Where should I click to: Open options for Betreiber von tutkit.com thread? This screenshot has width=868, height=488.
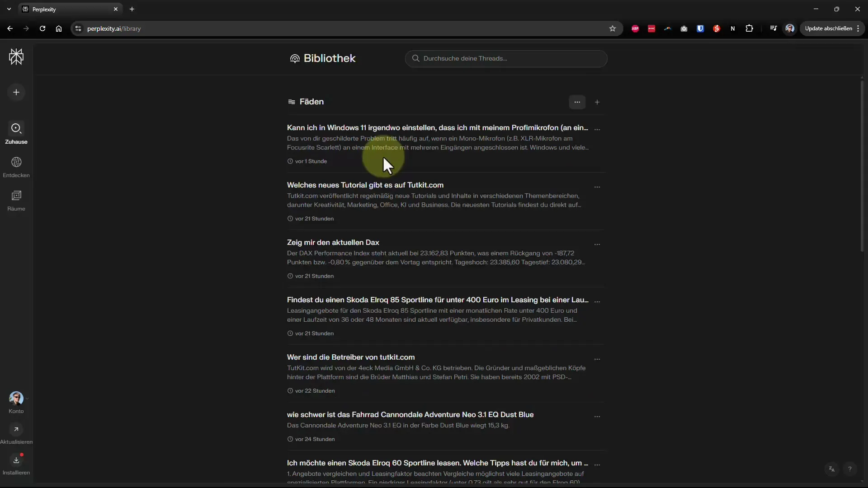click(597, 359)
